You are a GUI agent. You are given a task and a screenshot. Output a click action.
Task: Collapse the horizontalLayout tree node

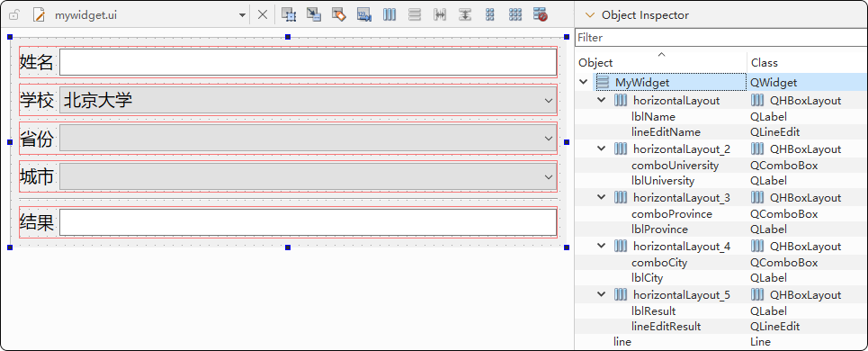click(602, 100)
